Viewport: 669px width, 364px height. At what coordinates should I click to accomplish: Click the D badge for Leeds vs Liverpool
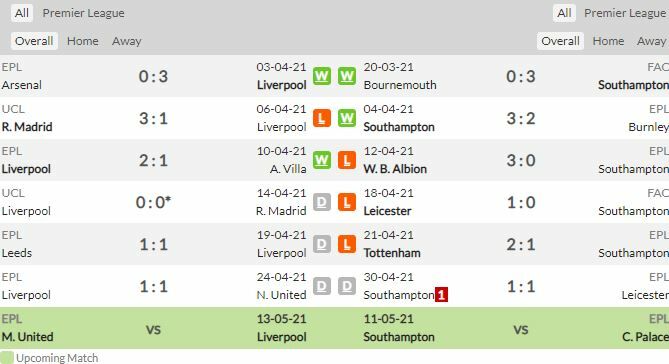(x=322, y=245)
